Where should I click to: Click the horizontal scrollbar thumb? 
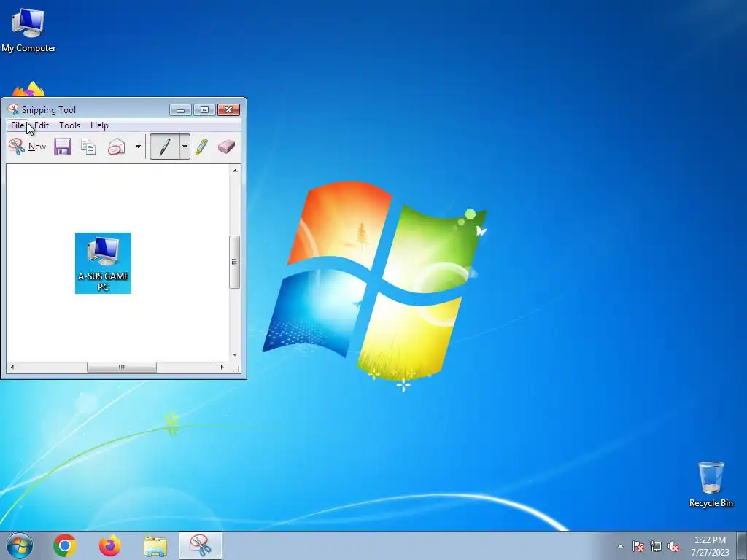point(122,367)
